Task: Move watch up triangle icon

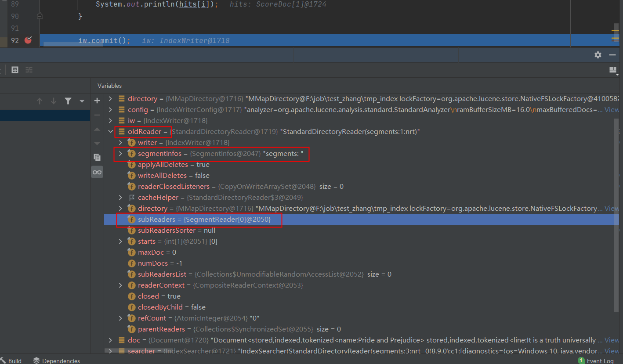Action: click(x=97, y=129)
